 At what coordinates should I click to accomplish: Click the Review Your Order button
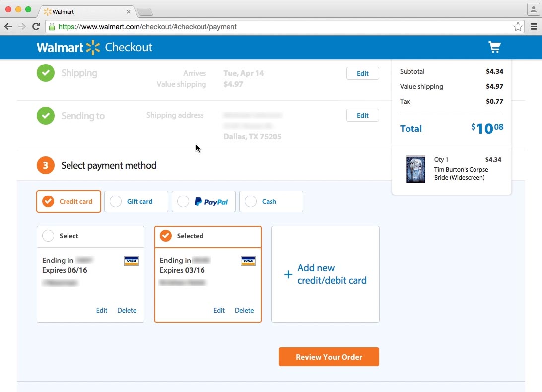tap(329, 357)
